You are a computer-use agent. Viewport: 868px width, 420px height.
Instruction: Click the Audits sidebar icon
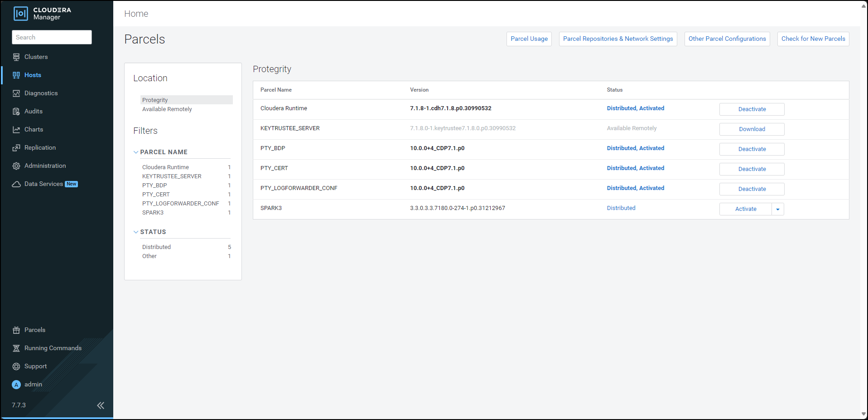point(16,112)
